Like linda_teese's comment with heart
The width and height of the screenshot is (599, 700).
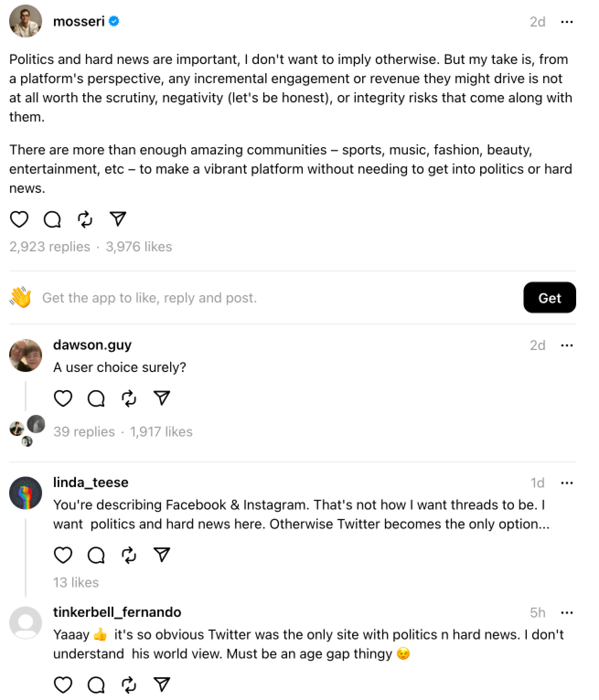63,555
